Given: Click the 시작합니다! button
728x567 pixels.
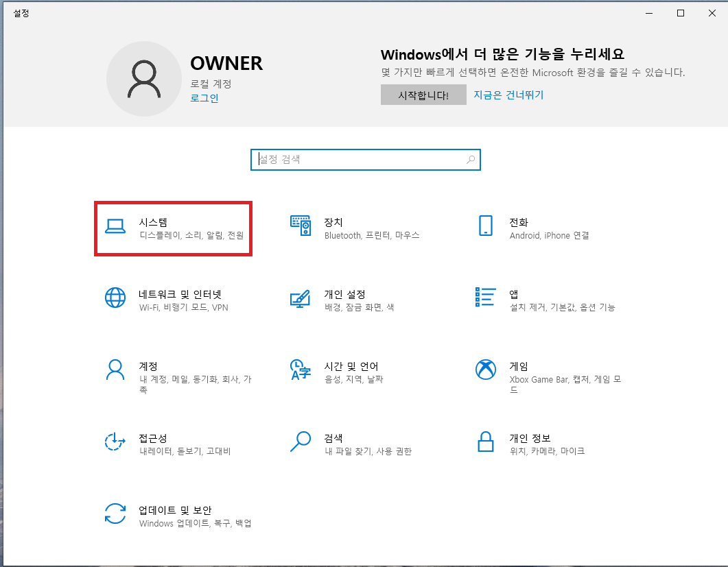Looking at the screenshot, I should coord(423,95).
